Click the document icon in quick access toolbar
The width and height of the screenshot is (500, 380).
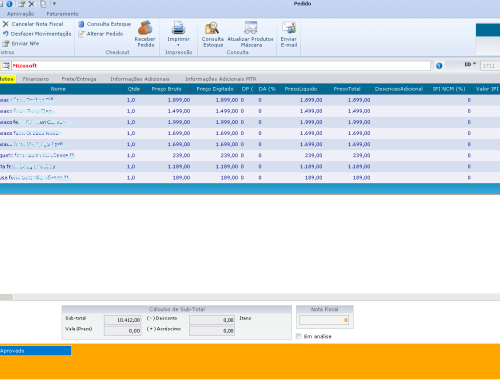[44, 4]
